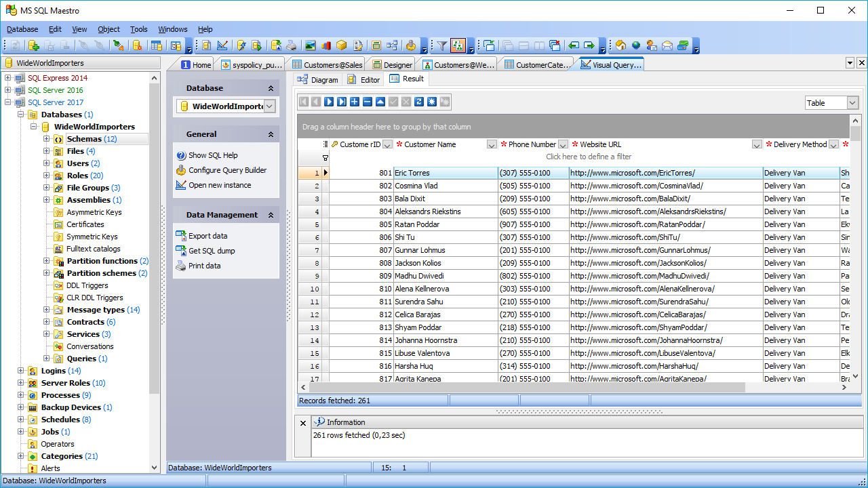The width and height of the screenshot is (868, 488).
Task: Click the funnel filter icon in toolbar
Action: (x=441, y=45)
